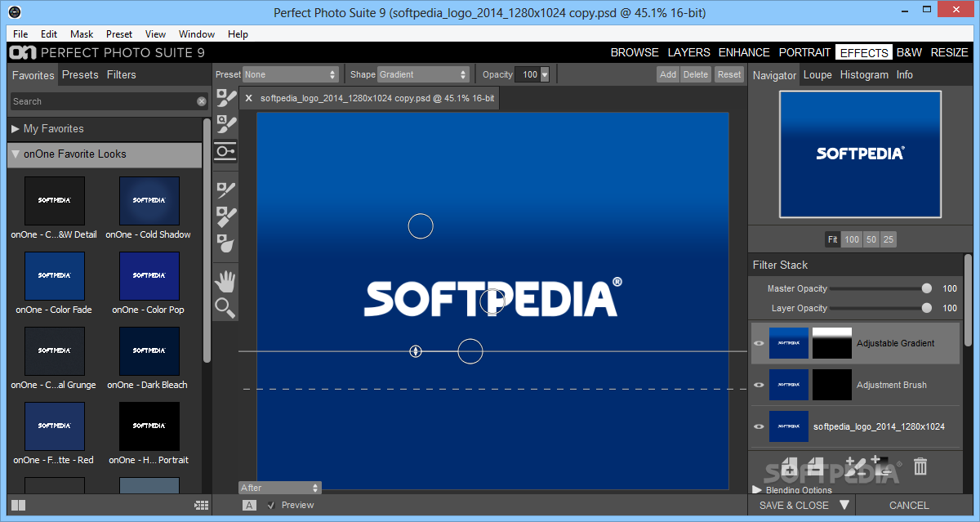This screenshot has height=522, width=980.
Task: Open the B&W module
Action: pyautogui.click(x=909, y=52)
